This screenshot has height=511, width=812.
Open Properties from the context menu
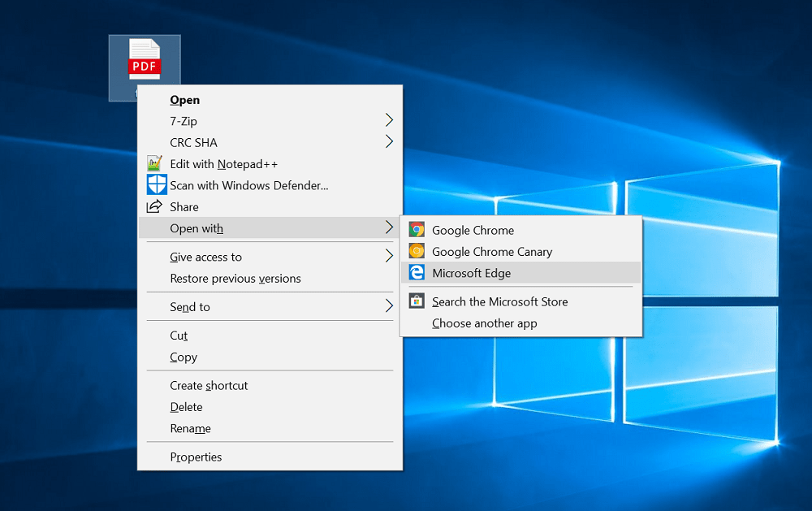coord(270,457)
